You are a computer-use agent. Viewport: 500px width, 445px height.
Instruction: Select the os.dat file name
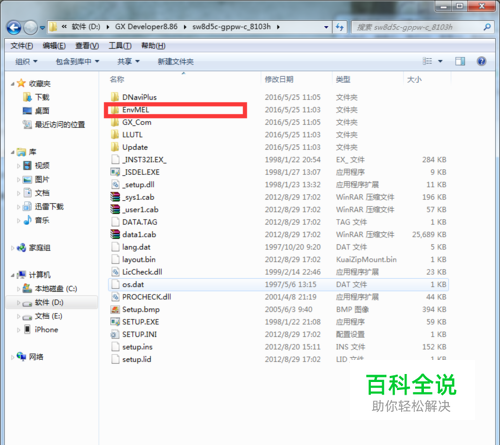133,284
